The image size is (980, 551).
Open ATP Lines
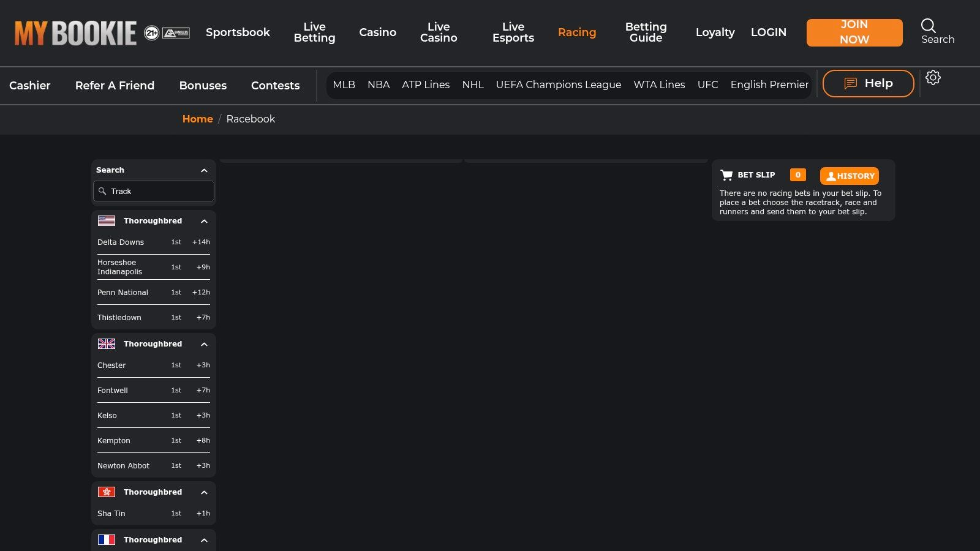tap(426, 84)
